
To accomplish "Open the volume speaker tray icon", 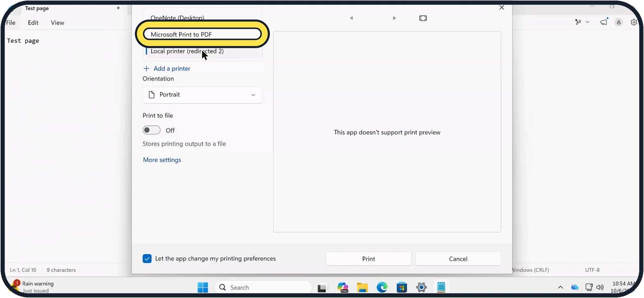I will (600, 287).
